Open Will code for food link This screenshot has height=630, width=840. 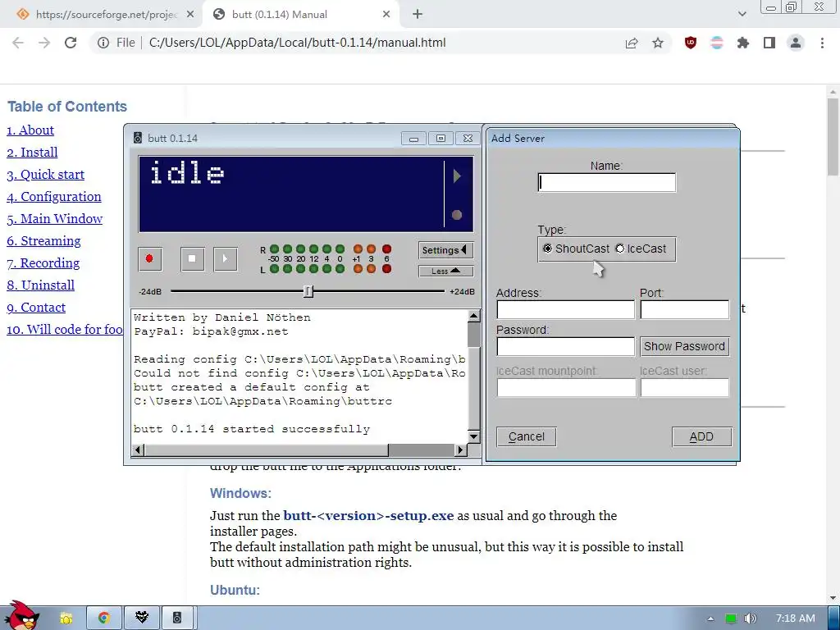pyautogui.click(x=65, y=330)
